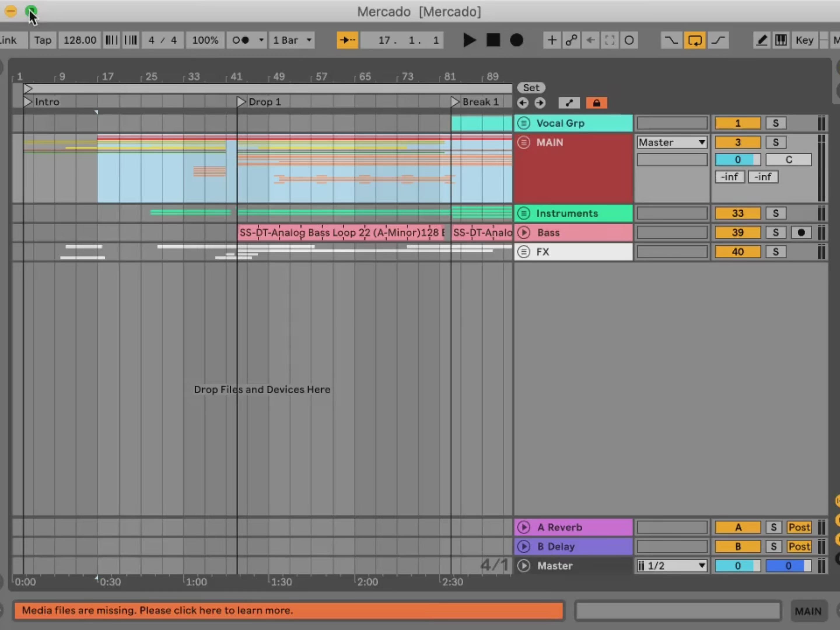840x630 pixels.
Task: Toggle MIDI arrangement overdub plus icon
Action: pyautogui.click(x=552, y=40)
